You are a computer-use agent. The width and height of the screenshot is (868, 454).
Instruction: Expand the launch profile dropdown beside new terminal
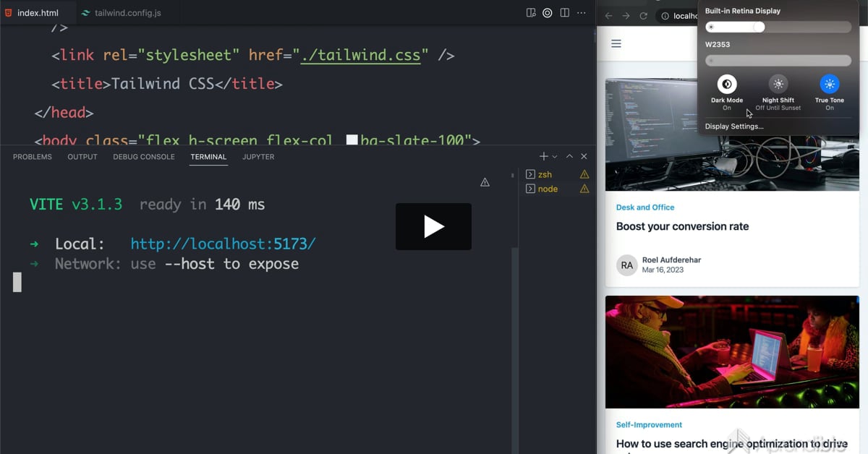555,156
